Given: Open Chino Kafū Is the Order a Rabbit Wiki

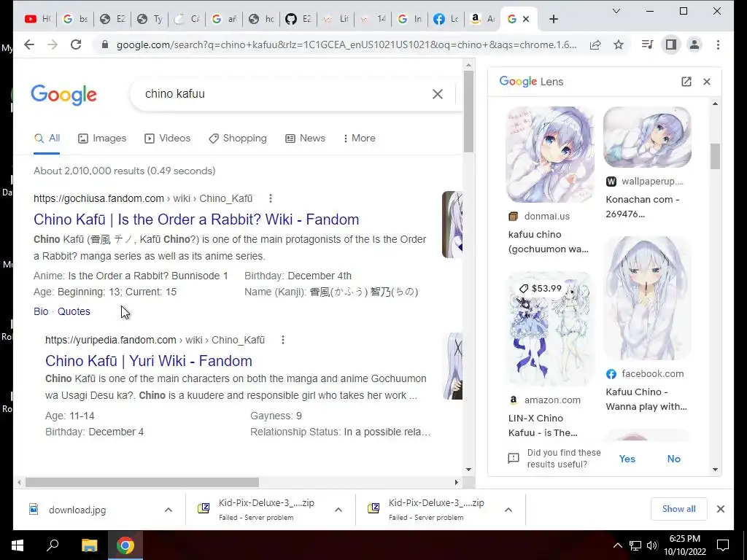Looking at the screenshot, I should [196, 219].
